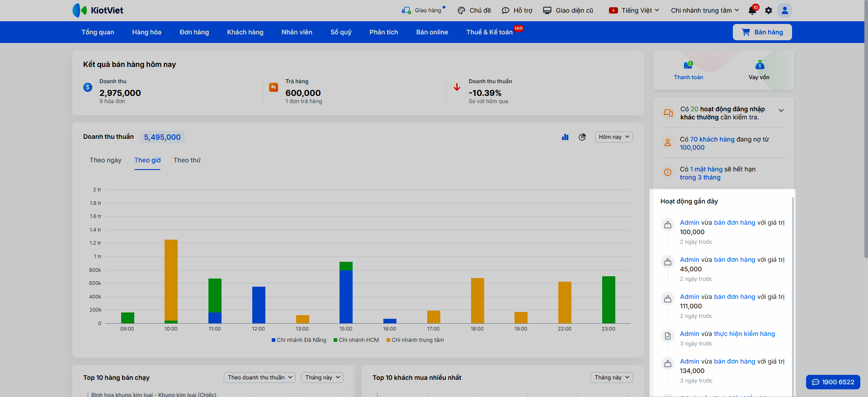Open Vay vốn loan shortcut icon
This screenshot has width=868, height=397.
tap(759, 66)
